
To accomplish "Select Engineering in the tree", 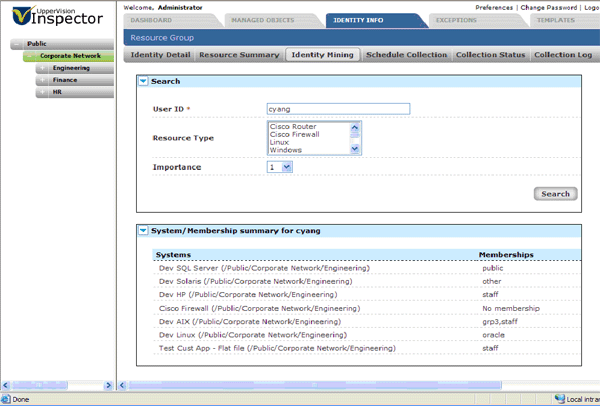I will [71, 68].
